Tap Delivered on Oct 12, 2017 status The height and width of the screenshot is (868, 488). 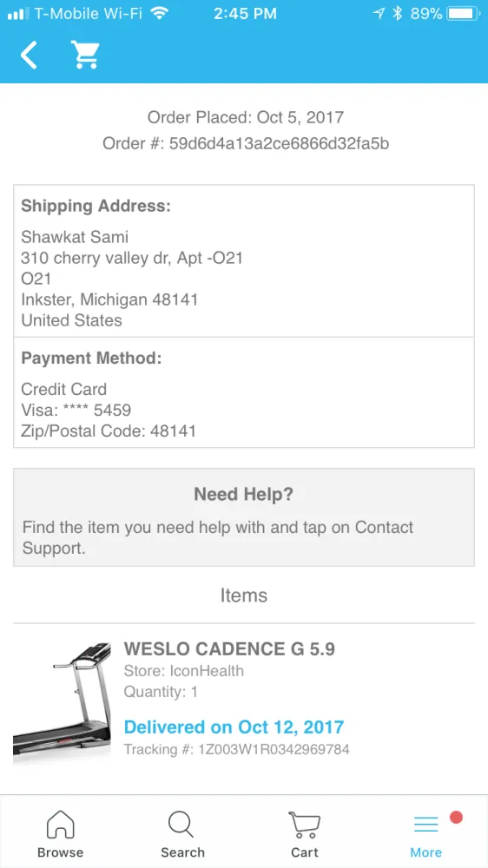point(234,727)
